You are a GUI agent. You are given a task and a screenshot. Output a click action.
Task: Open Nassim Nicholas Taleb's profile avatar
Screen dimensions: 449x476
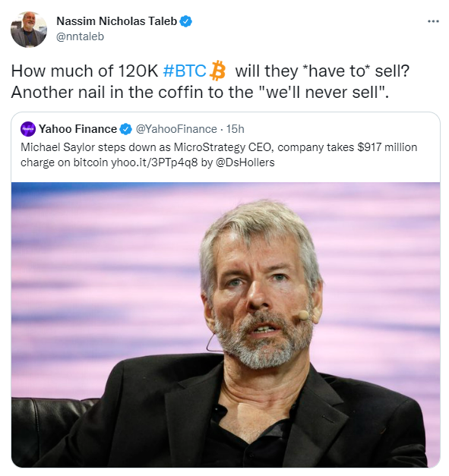point(29,30)
